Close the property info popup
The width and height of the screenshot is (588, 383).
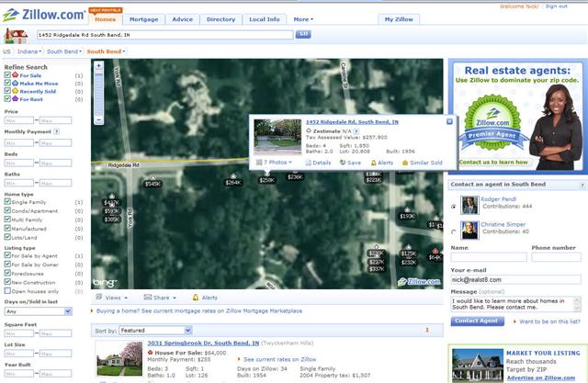(x=449, y=121)
